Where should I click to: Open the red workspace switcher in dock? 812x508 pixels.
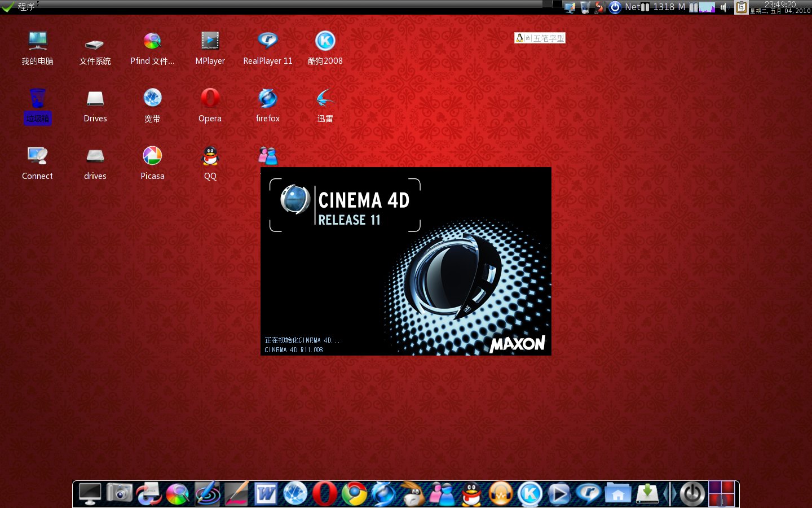722,494
